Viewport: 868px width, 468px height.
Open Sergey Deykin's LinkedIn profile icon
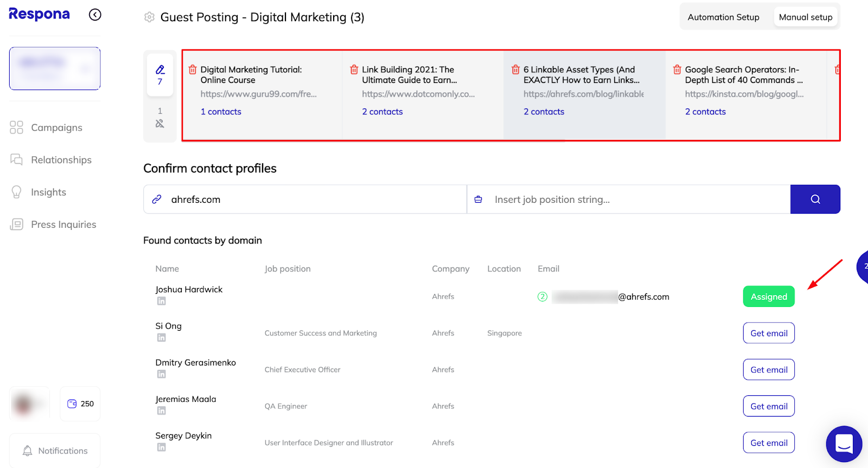click(161, 447)
